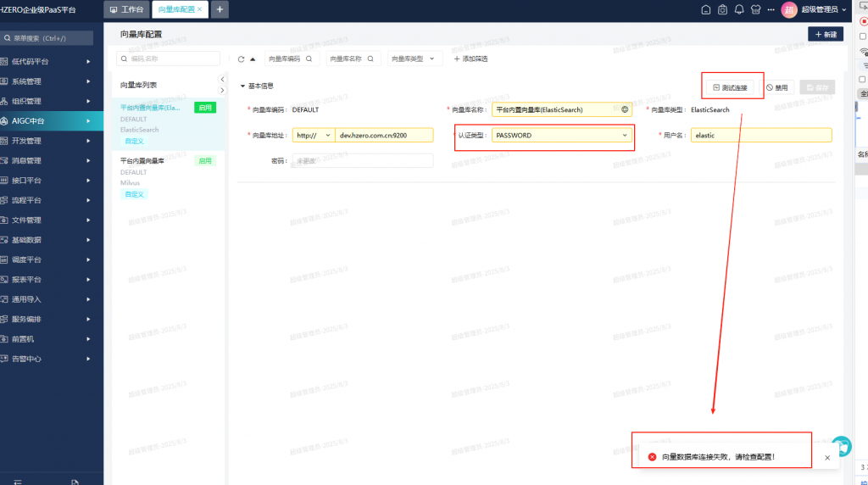Click the 禁用 button

pos(776,87)
